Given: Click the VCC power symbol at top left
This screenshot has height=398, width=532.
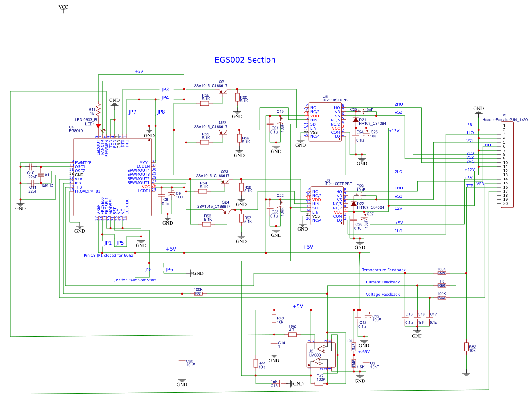Looking at the screenshot, I should 63,9.
